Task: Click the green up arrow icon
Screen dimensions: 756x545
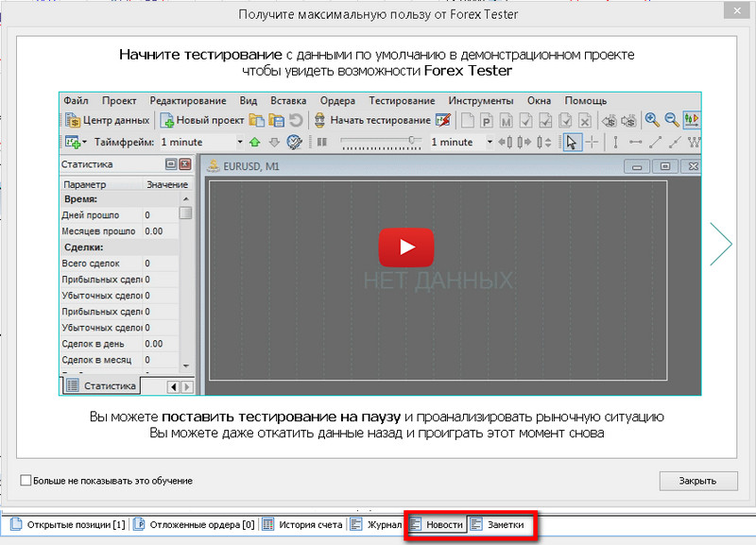Action: pos(254,142)
